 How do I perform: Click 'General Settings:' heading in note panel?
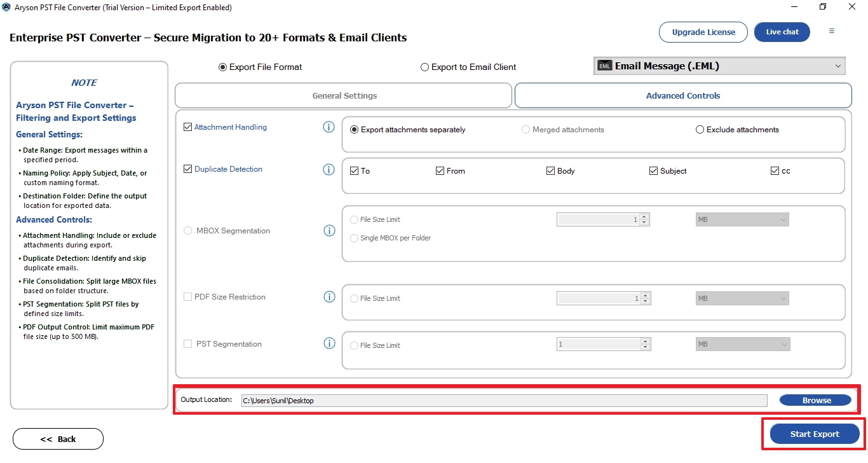tap(49, 134)
